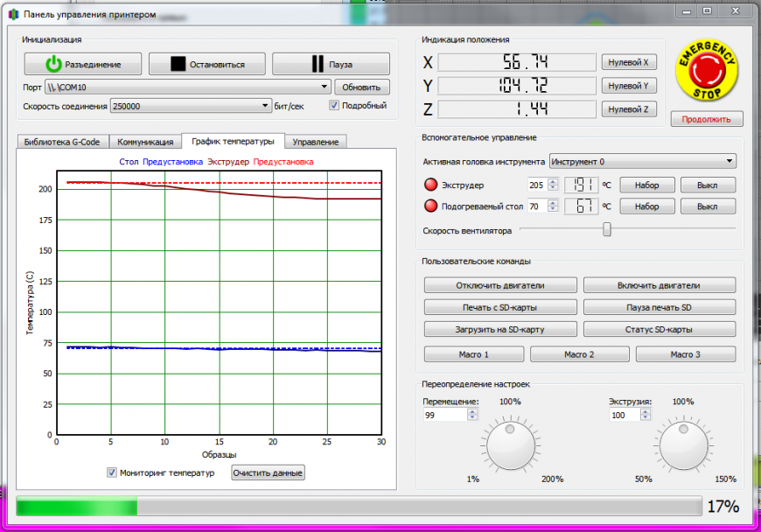Image resolution: width=761 pixels, height=532 pixels.
Task: Click the Разъединение disconnect button
Action: coord(83,64)
